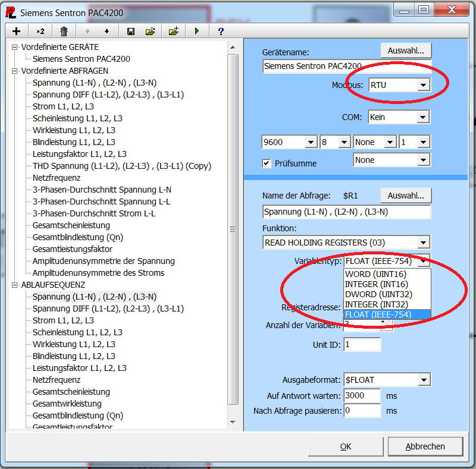This screenshot has width=476, height=469.
Task: Select Netzfrequenz under Vordefinierte ABFRAGEN
Action: pos(57,178)
